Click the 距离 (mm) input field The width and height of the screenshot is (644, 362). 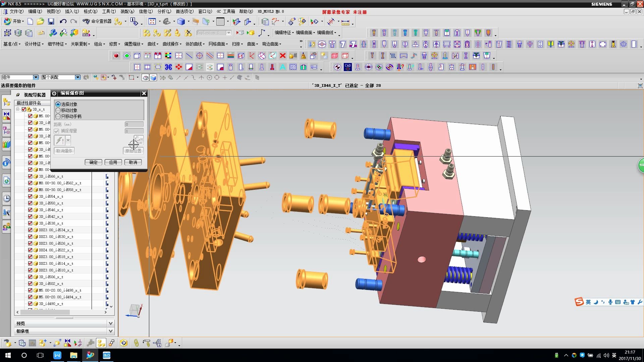[x=134, y=124]
